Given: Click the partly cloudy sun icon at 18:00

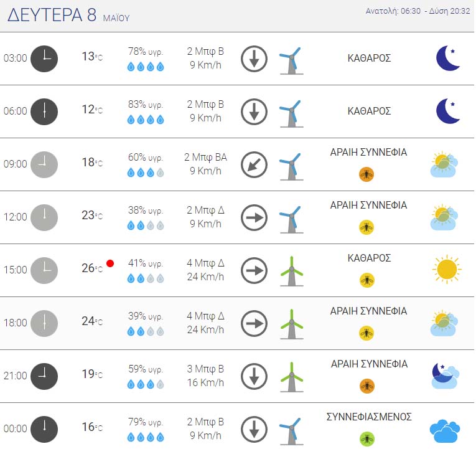Looking at the screenshot, I should [x=444, y=323].
